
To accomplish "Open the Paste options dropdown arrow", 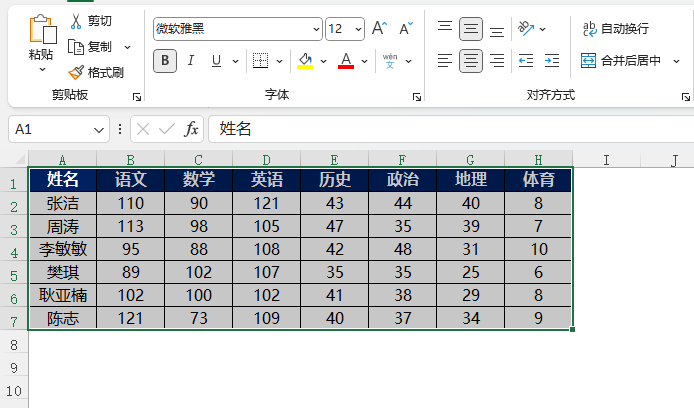I will [x=42, y=69].
